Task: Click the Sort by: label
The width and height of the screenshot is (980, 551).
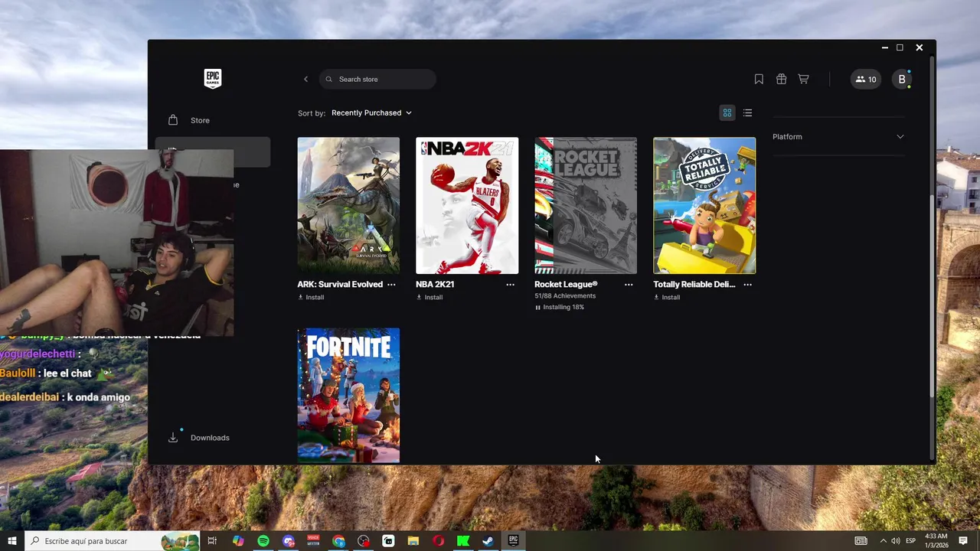Action: [x=312, y=113]
